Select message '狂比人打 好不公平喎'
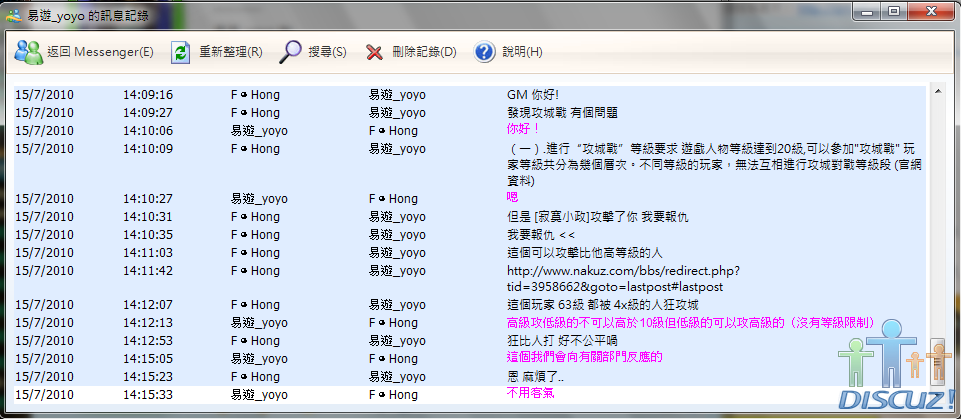The width and height of the screenshot is (961, 419). click(x=562, y=341)
